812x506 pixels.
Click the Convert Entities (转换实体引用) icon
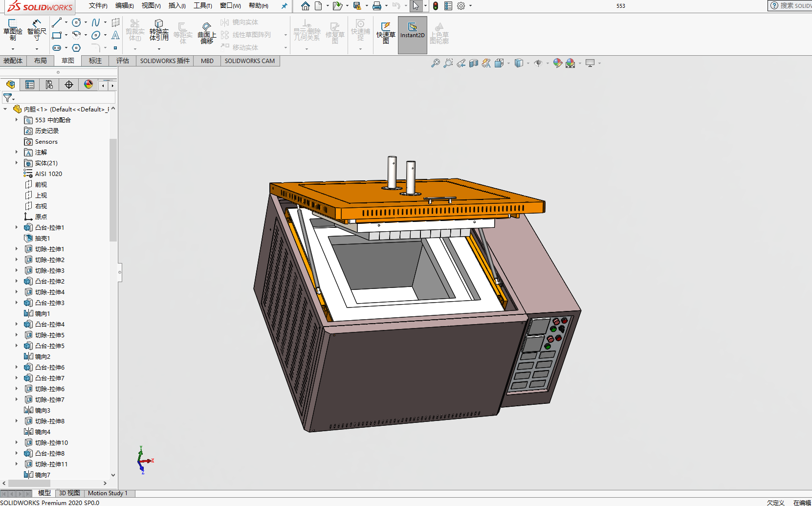point(159,30)
